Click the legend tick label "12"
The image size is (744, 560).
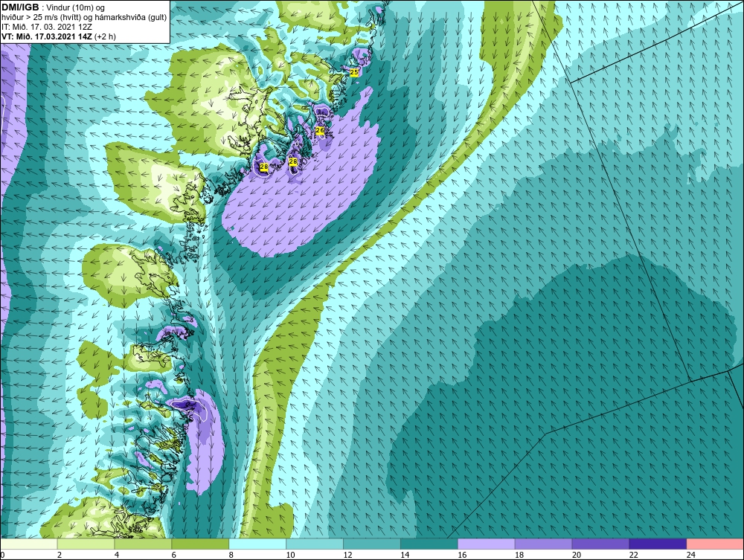coord(347,555)
